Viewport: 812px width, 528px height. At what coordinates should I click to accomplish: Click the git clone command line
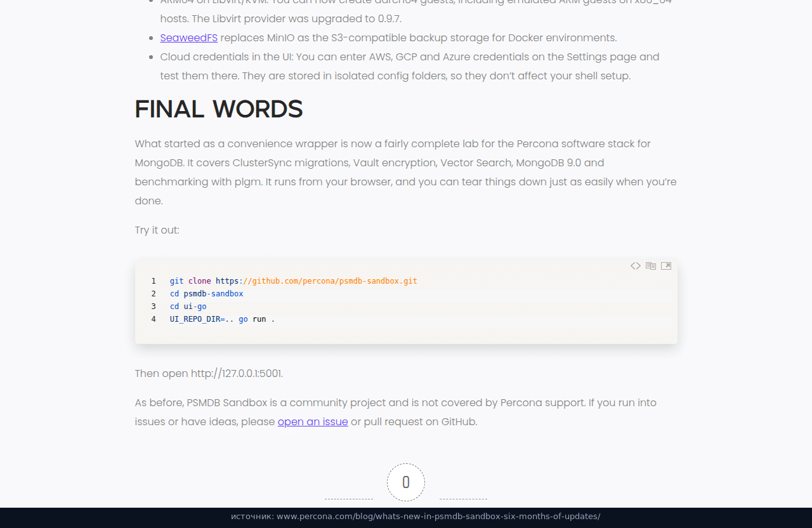tap(294, 280)
